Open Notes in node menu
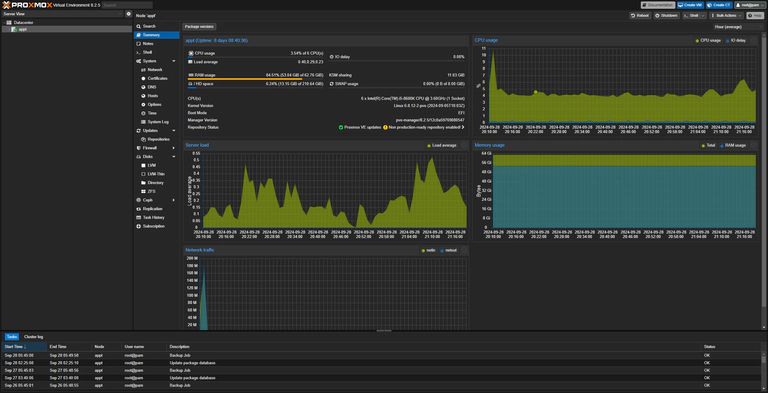This screenshot has width=768, height=393. (157, 44)
